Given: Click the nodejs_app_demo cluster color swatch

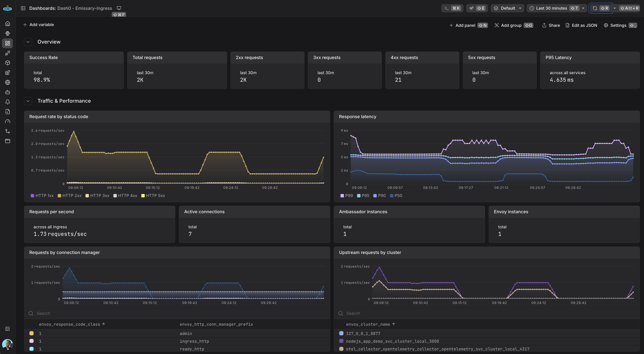Looking at the screenshot, I should pyautogui.click(x=341, y=341).
